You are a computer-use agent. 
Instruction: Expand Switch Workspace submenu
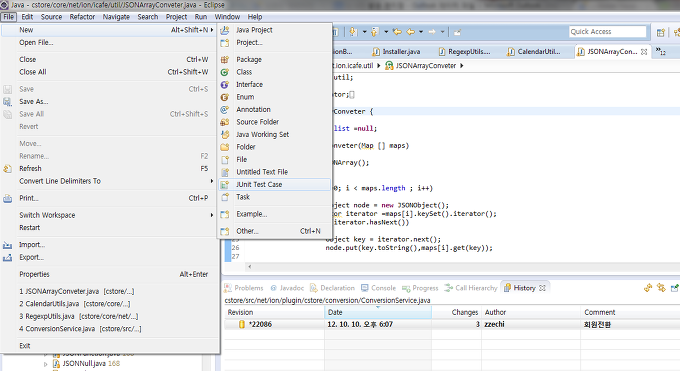click(x=212, y=215)
